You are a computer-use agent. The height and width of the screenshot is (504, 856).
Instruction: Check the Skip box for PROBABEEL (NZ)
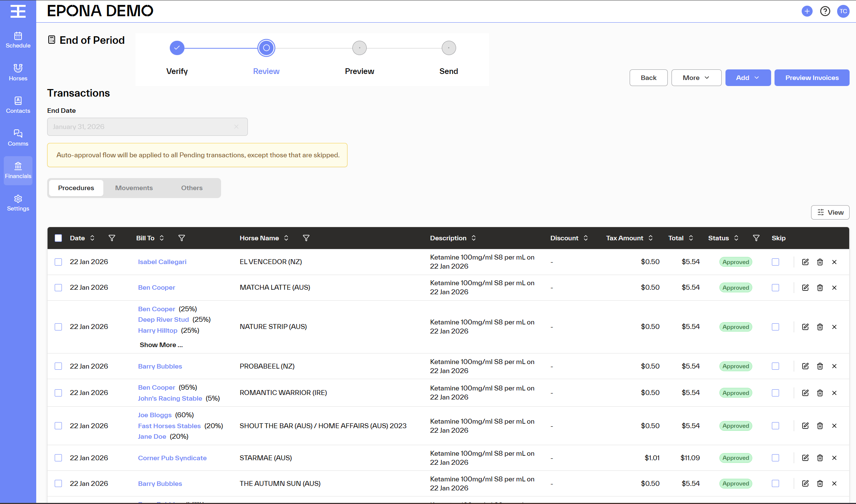point(775,366)
